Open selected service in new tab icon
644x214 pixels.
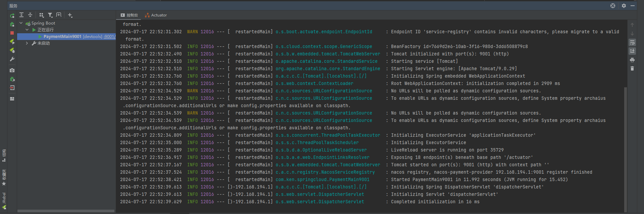click(59, 15)
